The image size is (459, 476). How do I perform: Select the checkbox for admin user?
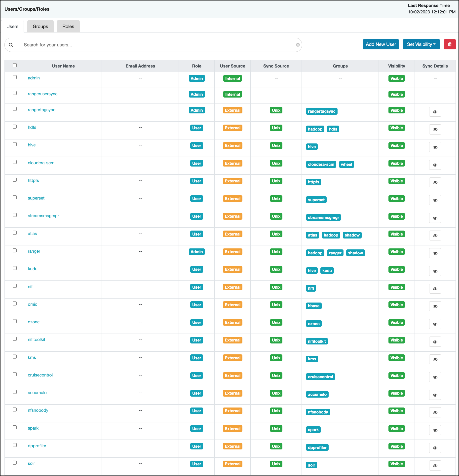[15, 77]
